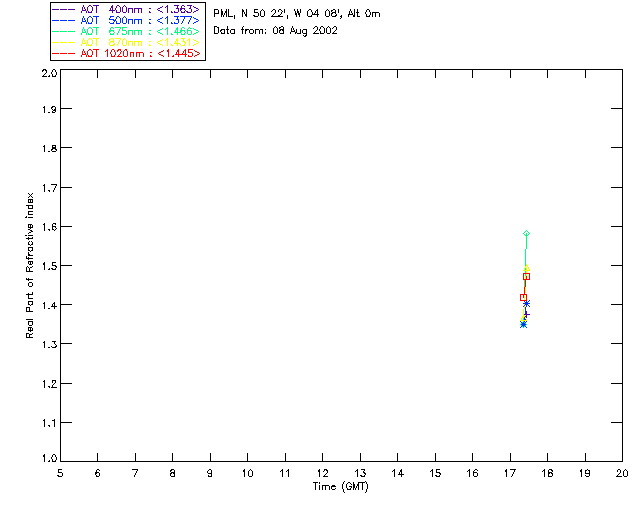Image resolution: width=640 pixels, height=512 pixels.
Task: Click the green line segment below the diamond
Action: point(526,251)
